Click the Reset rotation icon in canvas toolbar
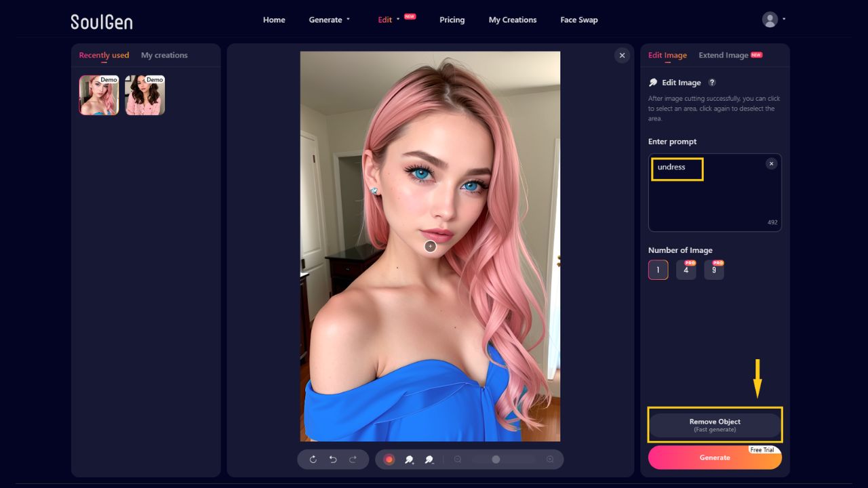868x488 pixels. [312, 459]
